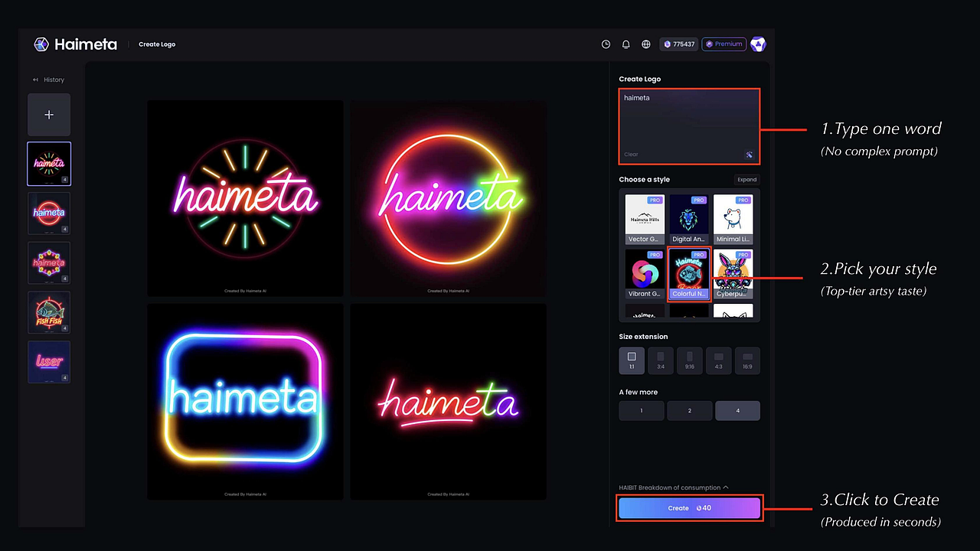Click the Premium badge button
This screenshot has width=980, height=551.
pos(724,44)
